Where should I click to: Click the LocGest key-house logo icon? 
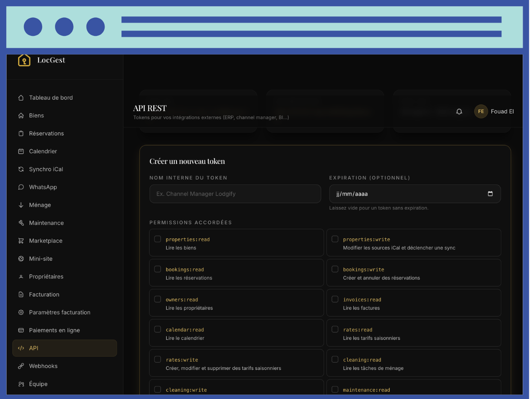24,60
